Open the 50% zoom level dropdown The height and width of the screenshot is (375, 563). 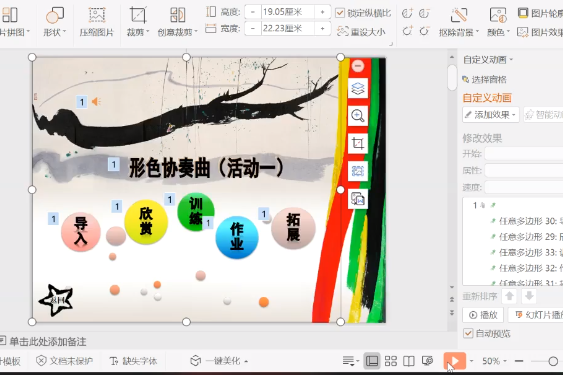(494, 361)
